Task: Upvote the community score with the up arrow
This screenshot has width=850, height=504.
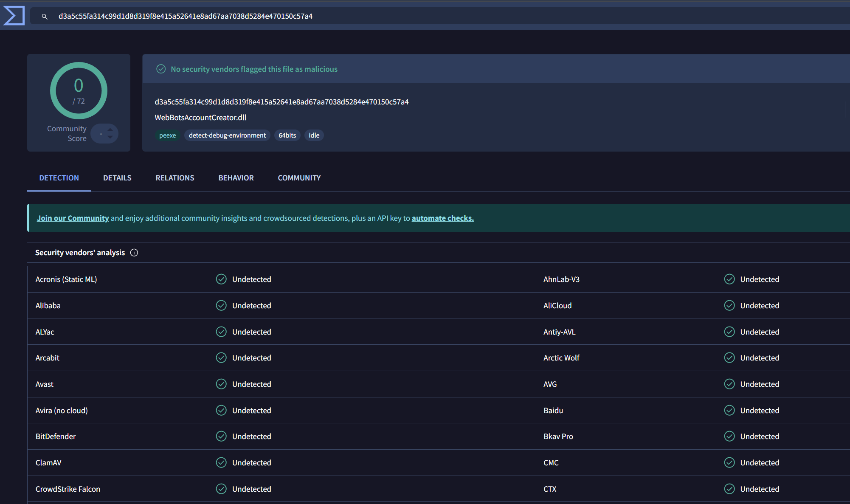Action: pyautogui.click(x=110, y=130)
